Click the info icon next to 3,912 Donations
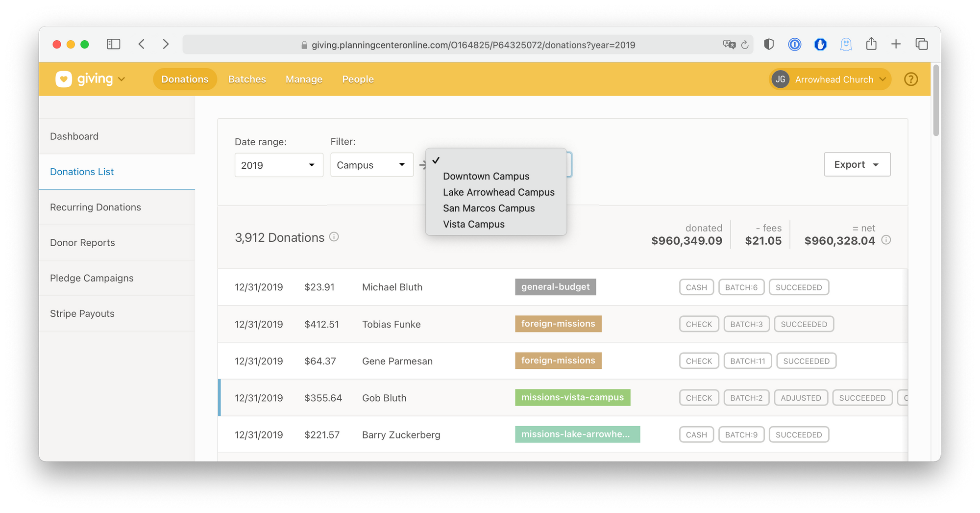 tap(334, 237)
